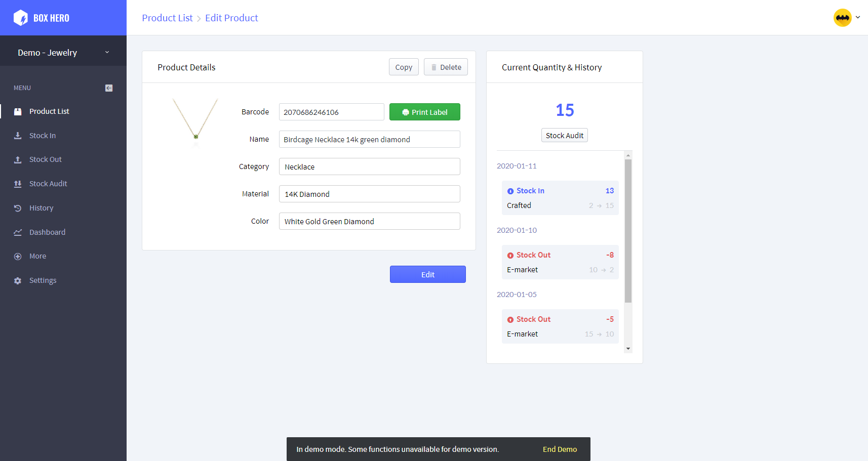The image size is (868, 461).
Task: Collapse the sidebar menu arrow icon
Action: click(x=109, y=88)
